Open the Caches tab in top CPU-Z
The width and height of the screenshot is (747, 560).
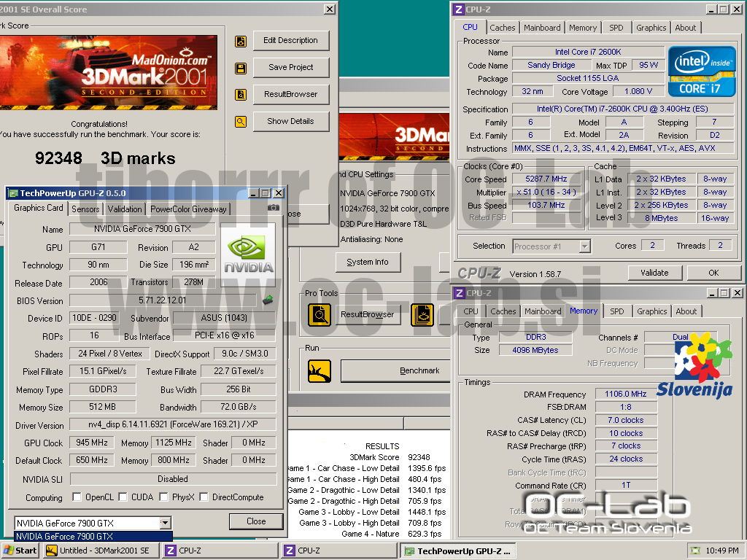tap(503, 28)
